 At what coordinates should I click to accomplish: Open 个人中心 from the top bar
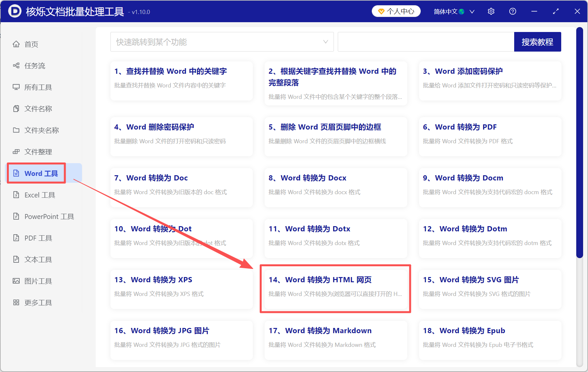[x=396, y=11]
